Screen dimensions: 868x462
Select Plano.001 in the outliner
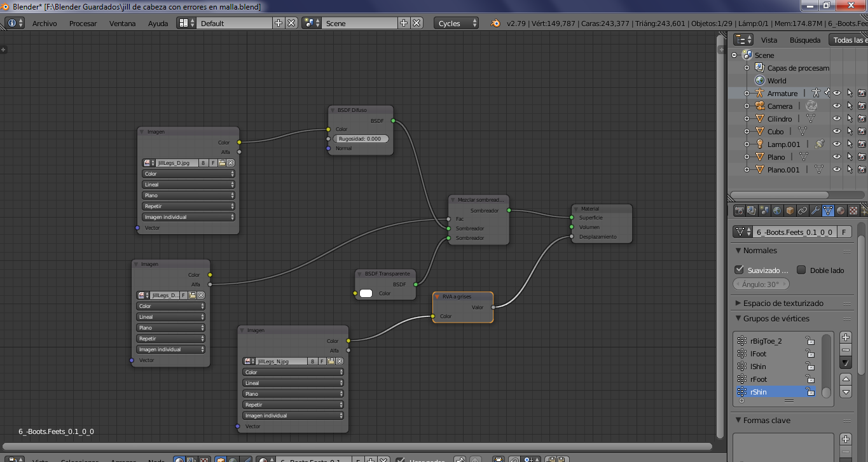click(783, 170)
